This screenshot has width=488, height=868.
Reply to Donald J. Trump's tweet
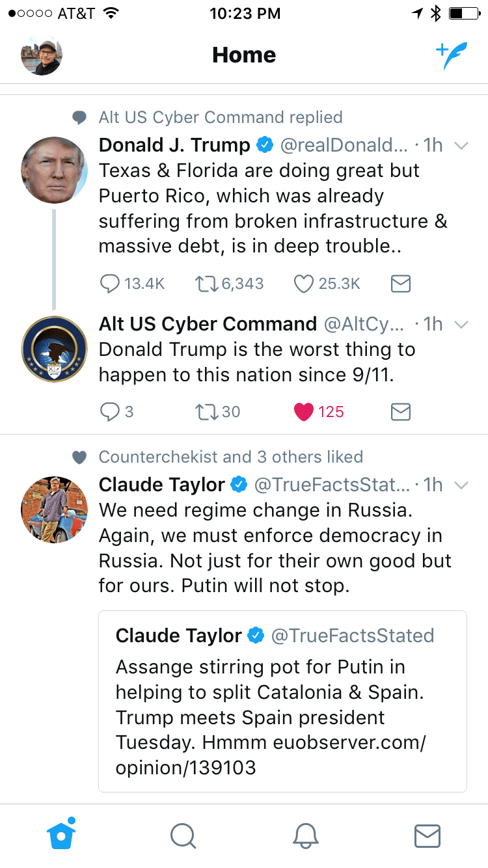[x=110, y=284]
